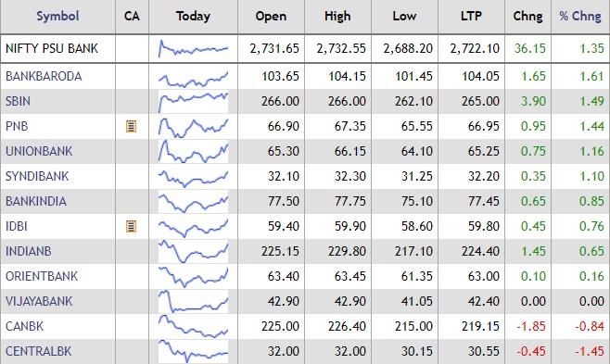Sort by % Chng column header
The height and width of the screenshot is (364, 610).
point(580,16)
